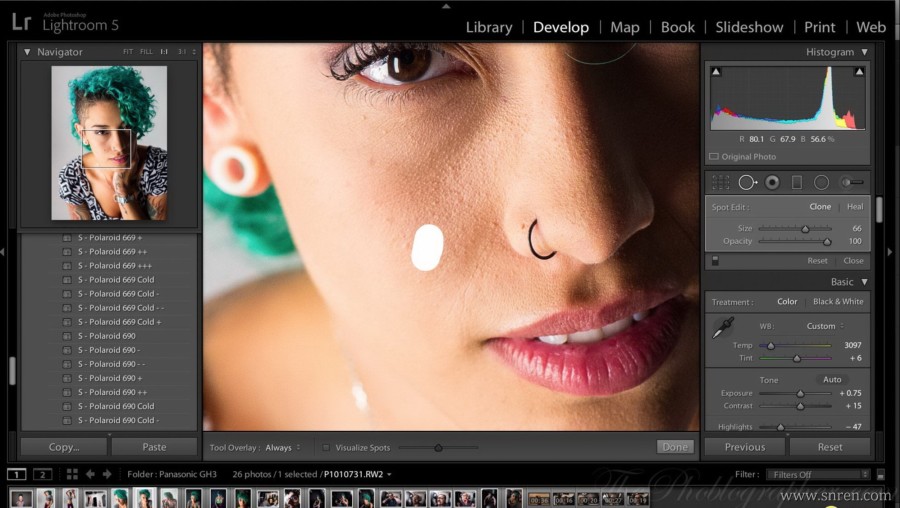Switch to the Print module
Image resolution: width=900 pixels, height=508 pixels.
coord(820,28)
